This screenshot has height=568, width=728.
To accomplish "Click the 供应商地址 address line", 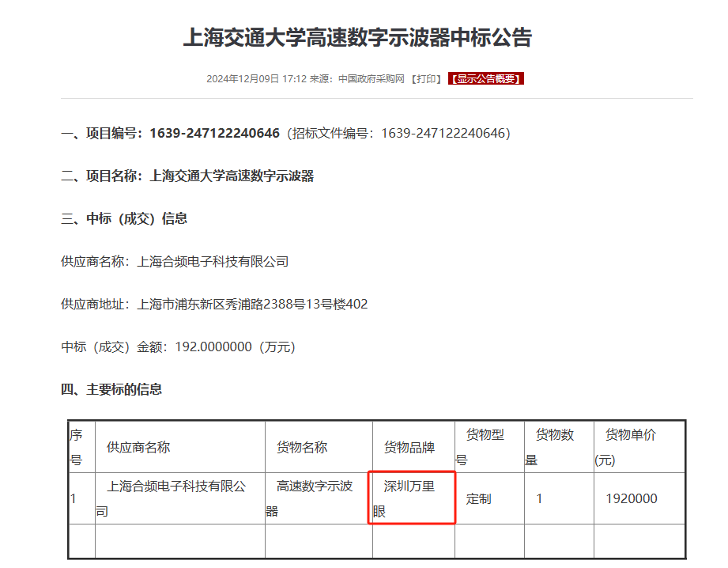I will pyautogui.click(x=214, y=304).
